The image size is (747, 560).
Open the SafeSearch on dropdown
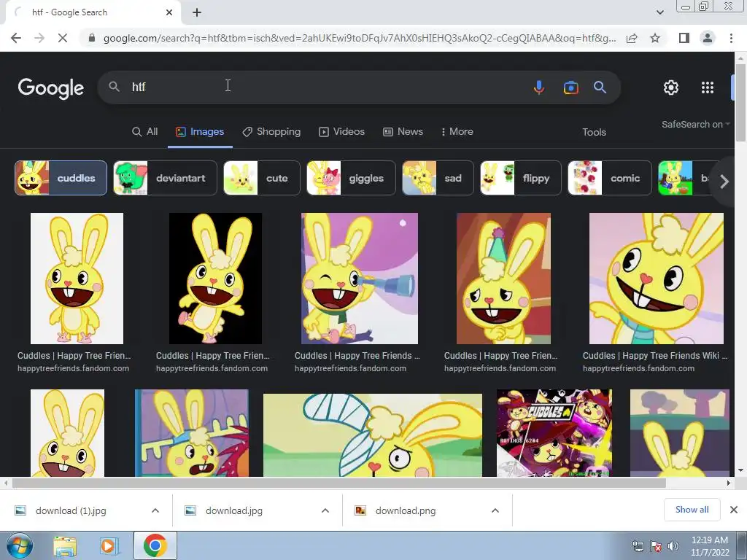point(695,124)
